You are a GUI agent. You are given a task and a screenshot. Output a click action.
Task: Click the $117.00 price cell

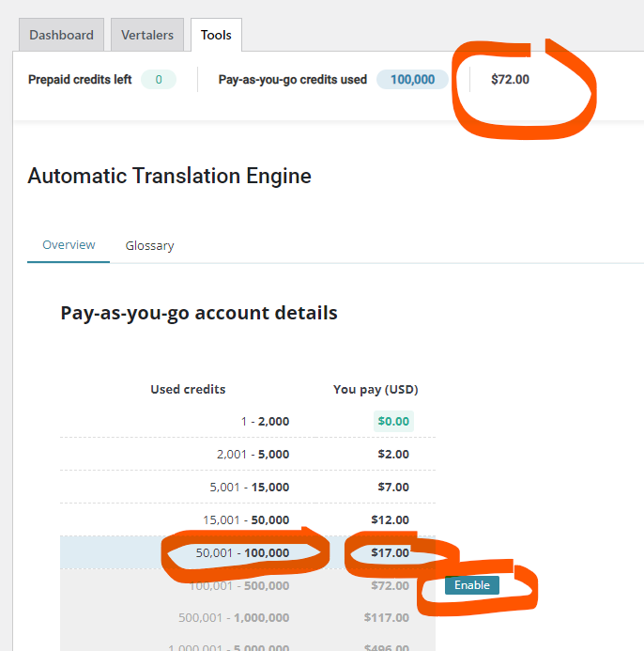(x=387, y=618)
